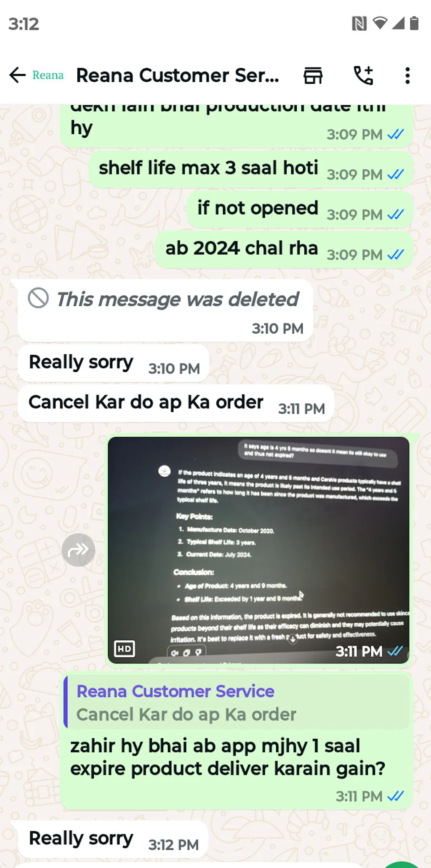This screenshot has width=431, height=868.
Task: Tap the 'if not opened' message bubble
Action: pyautogui.click(x=300, y=210)
